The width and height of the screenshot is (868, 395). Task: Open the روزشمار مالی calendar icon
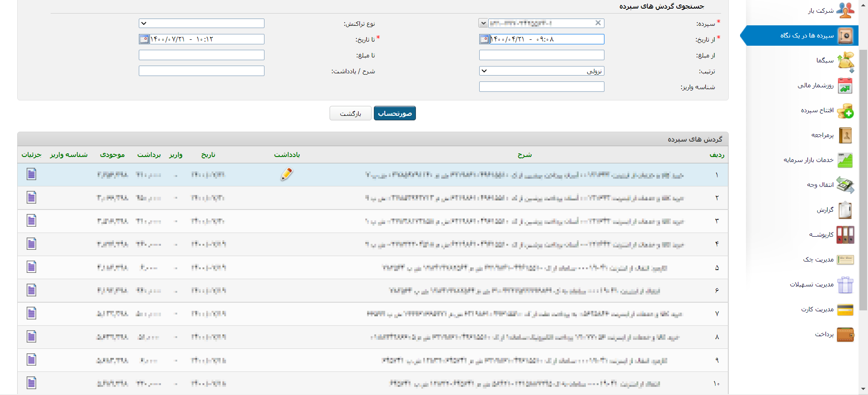[845, 86]
